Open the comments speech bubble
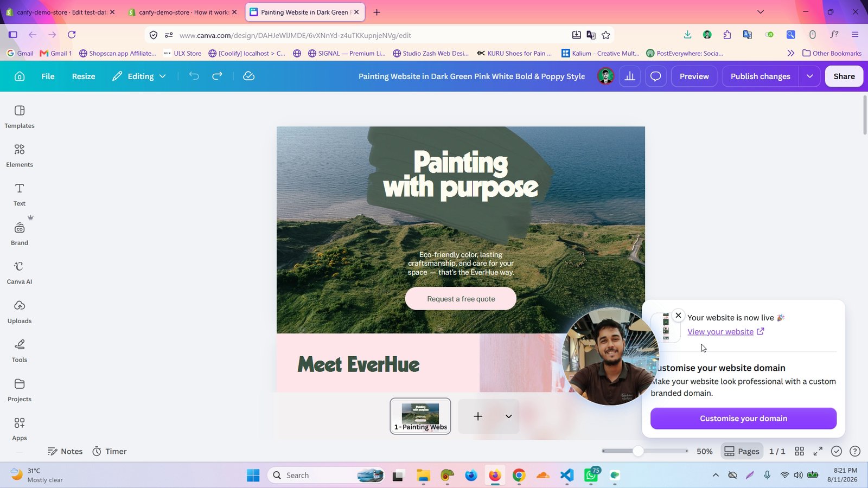The height and width of the screenshot is (488, 868). [656, 76]
